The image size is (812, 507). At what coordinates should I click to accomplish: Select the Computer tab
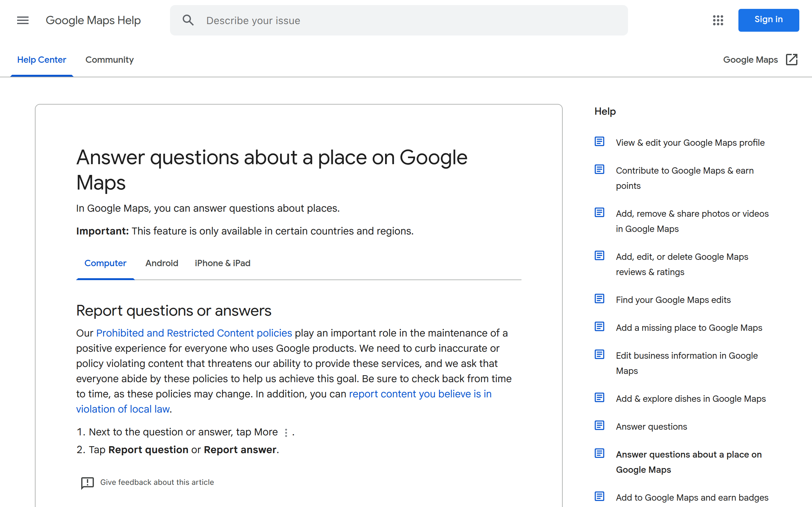pos(105,263)
